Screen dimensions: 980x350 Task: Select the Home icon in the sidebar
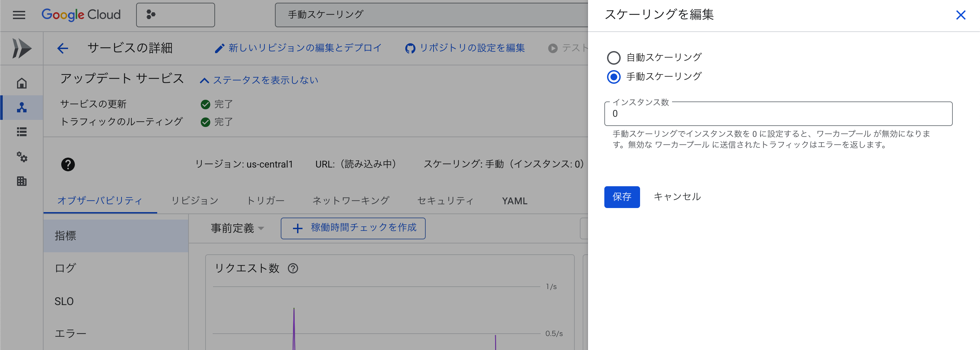22,82
